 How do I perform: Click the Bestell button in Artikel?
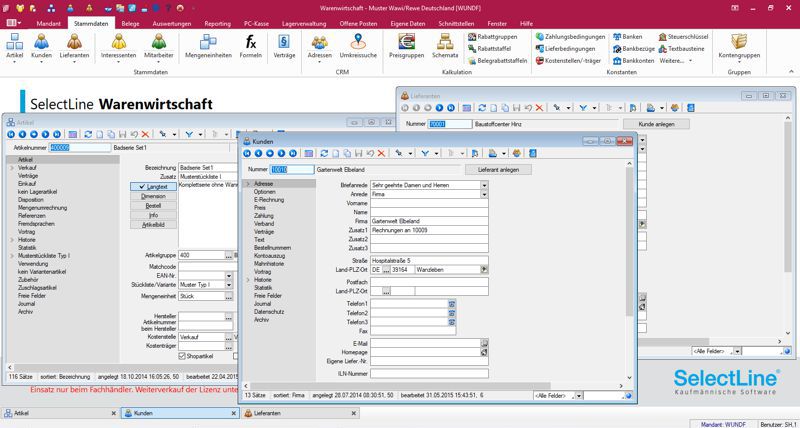tap(154, 206)
